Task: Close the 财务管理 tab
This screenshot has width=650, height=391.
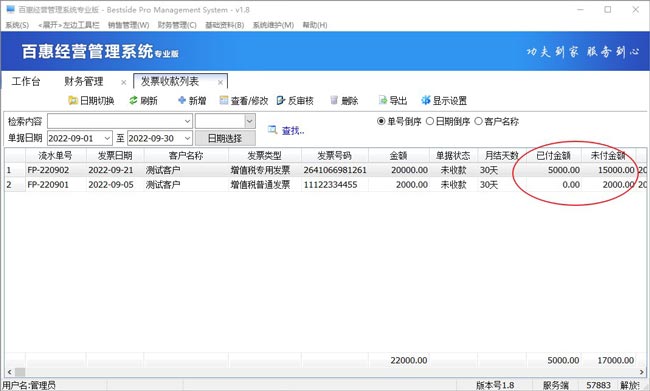Action: tap(124, 83)
